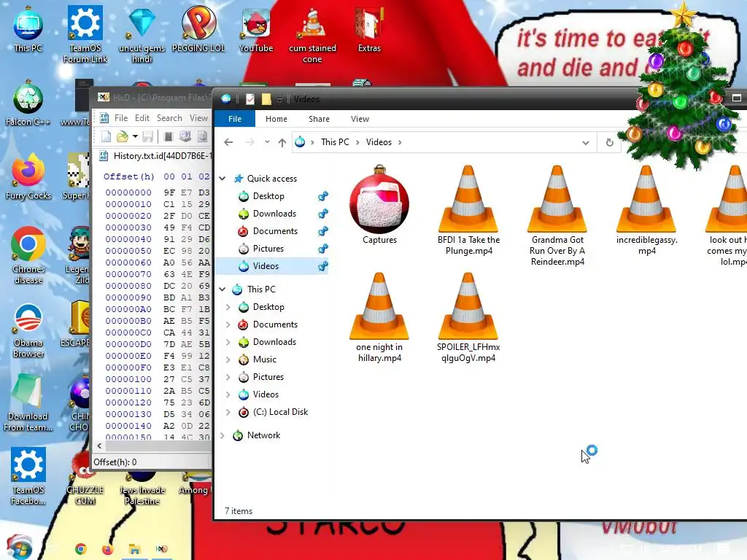This screenshot has height=560, width=747.
Task: Expand Pictures under This PC
Action: pyautogui.click(x=228, y=377)
